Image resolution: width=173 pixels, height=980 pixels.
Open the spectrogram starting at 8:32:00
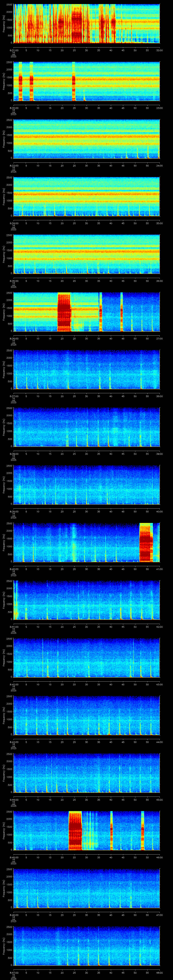86,81
